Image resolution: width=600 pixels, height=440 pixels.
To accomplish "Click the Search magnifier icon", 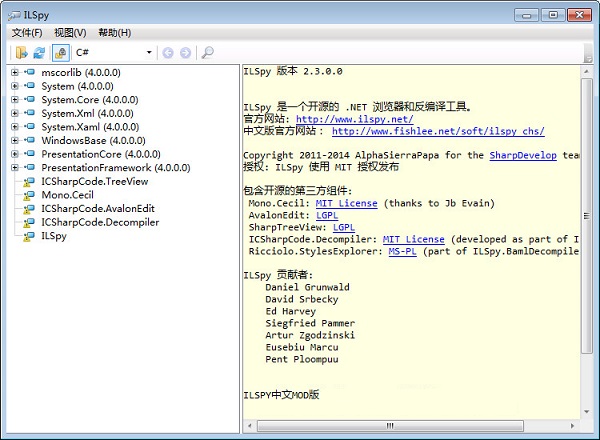I will coord(207,52).
